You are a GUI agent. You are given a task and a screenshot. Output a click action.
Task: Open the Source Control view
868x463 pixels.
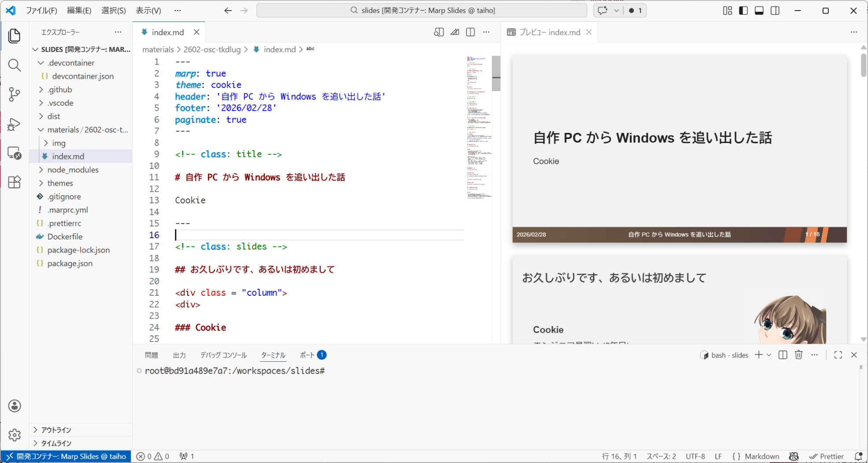(x=14, y=94)
